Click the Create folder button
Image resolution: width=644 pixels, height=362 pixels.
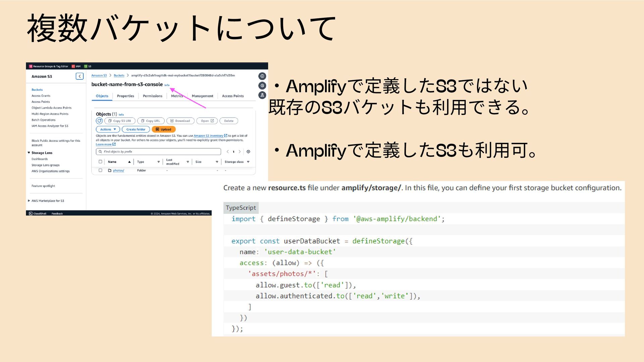click(x=136, y=129)
